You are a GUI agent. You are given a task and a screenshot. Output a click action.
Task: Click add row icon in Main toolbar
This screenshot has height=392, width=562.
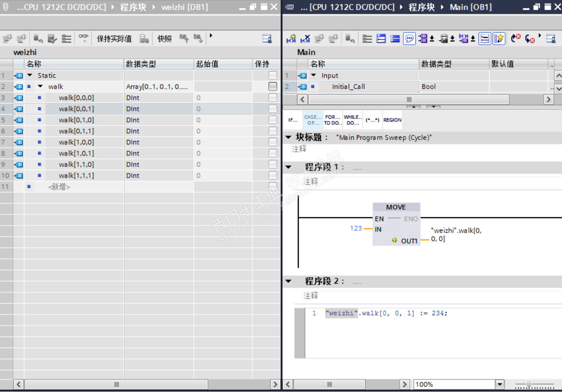coord(333,39)
